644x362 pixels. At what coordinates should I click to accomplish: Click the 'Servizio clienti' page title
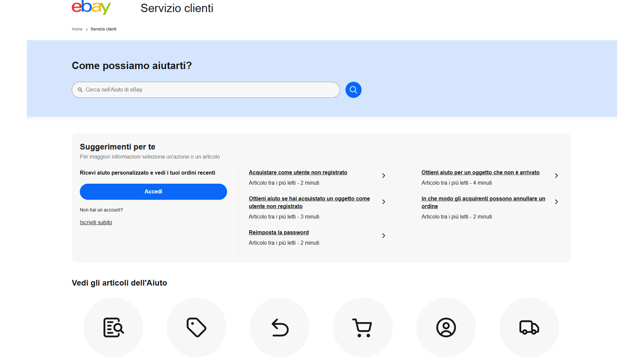[177, 8]
